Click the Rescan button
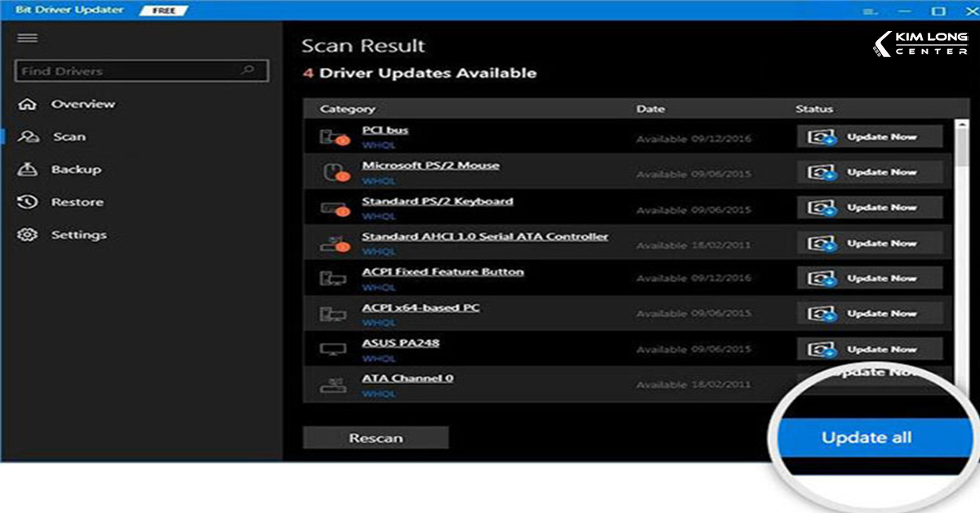980x513 pixels. 376,437
